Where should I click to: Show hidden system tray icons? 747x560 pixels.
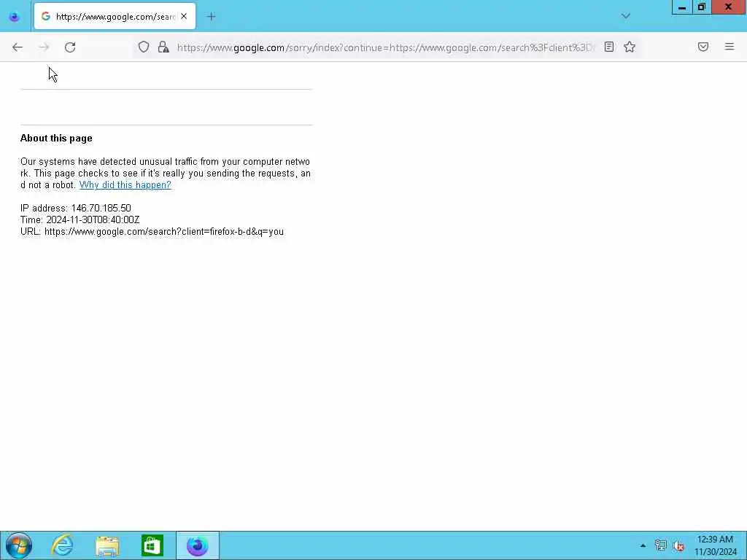click(x=643, y=545)
